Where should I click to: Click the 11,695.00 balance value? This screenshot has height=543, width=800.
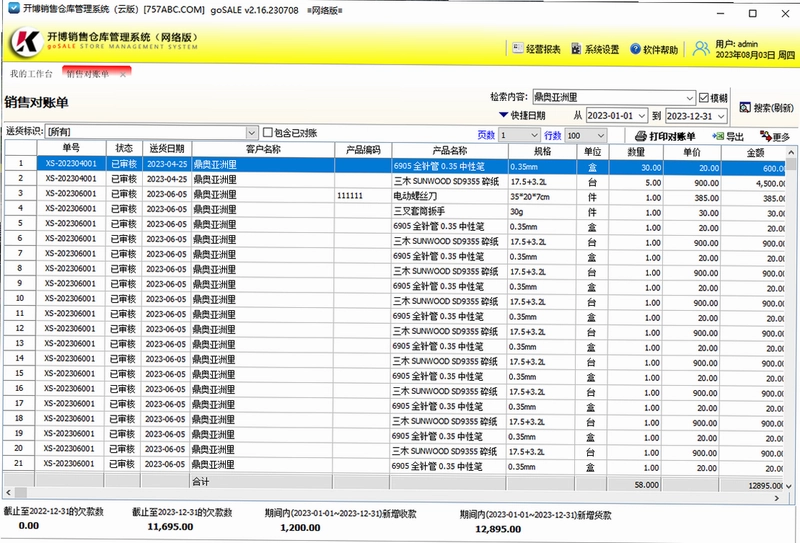[x=170, y=527]
